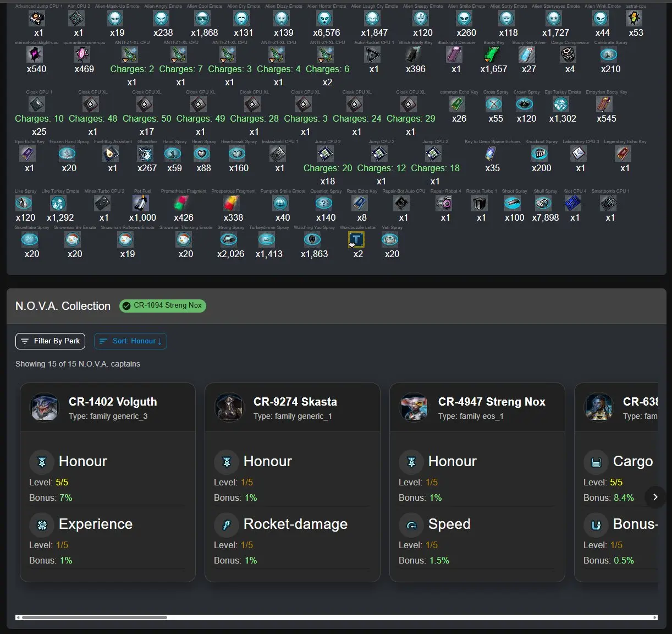
Task: Open the Filter By Perk menu
Action: (51, 341)
